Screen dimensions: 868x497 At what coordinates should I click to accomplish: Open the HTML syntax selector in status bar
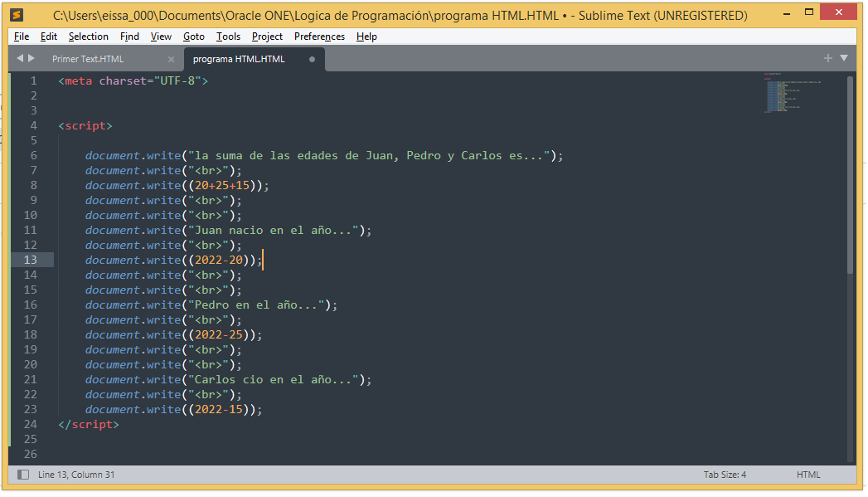point(808,475)
